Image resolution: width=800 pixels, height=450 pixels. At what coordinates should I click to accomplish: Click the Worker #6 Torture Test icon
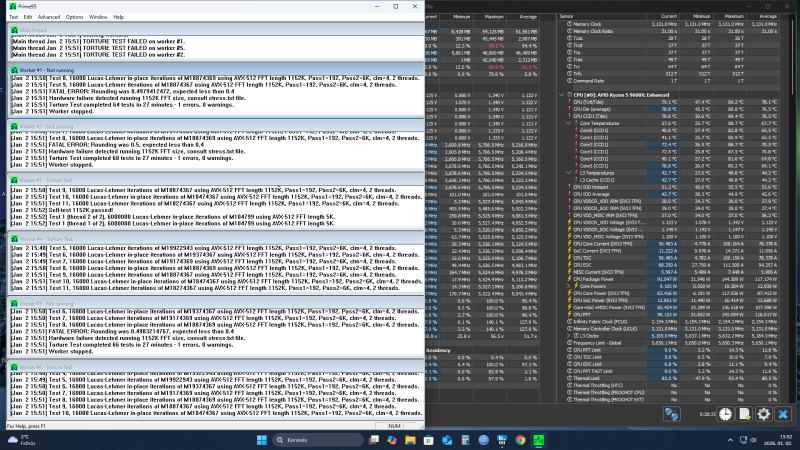(x=14, y=367)
